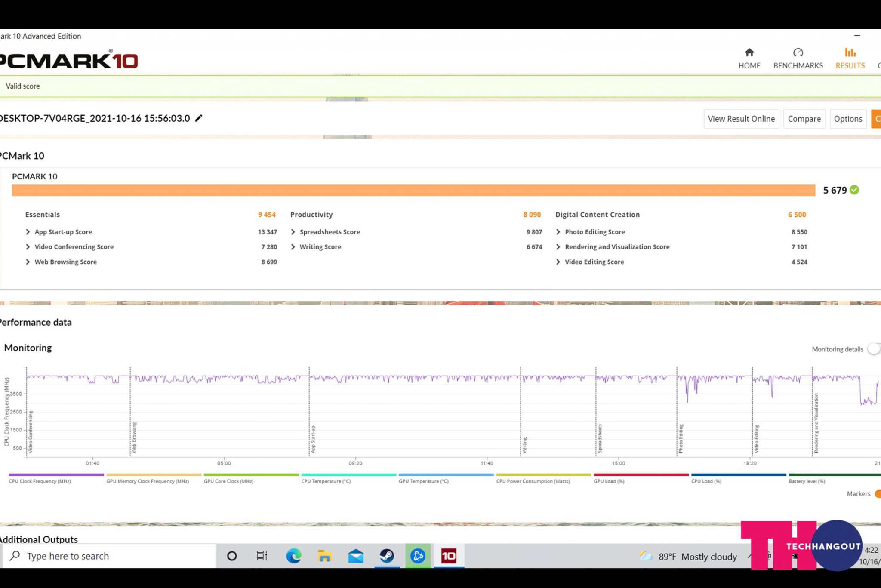Viewport: 881px width, 588px height.
Task: Toggle GPU Core Clock legend swatch
Action: (251, 475)
